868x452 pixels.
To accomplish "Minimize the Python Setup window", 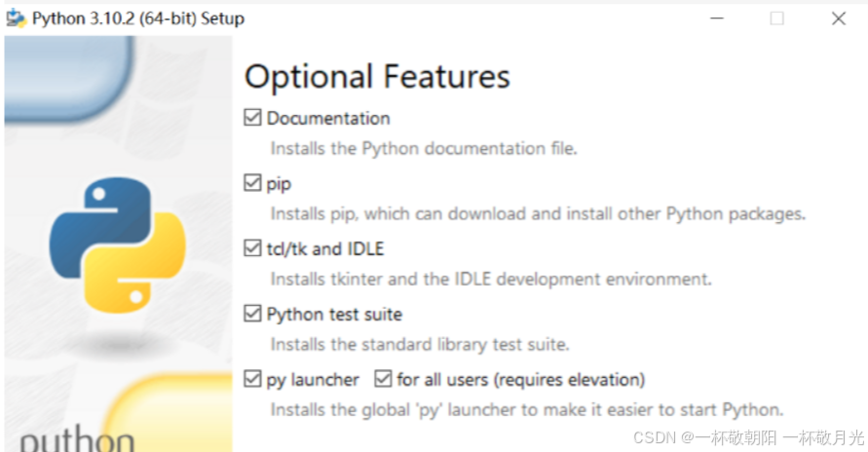I will pos(717,19).
